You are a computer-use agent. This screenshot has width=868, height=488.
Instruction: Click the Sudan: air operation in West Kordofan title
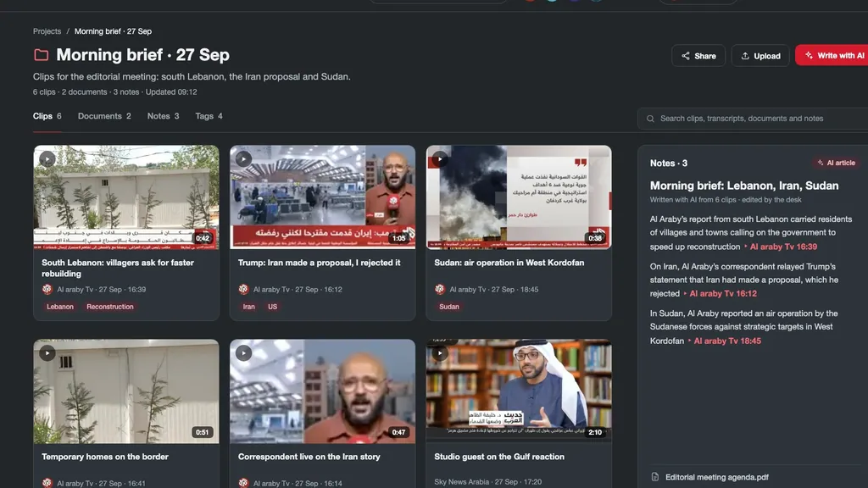[509, 263]
